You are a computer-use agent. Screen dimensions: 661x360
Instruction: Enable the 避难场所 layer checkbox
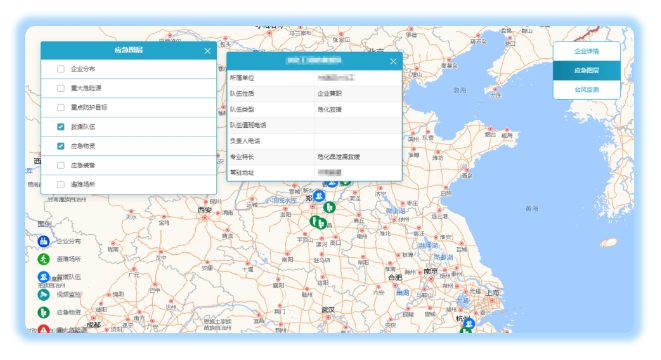point(61,184)
